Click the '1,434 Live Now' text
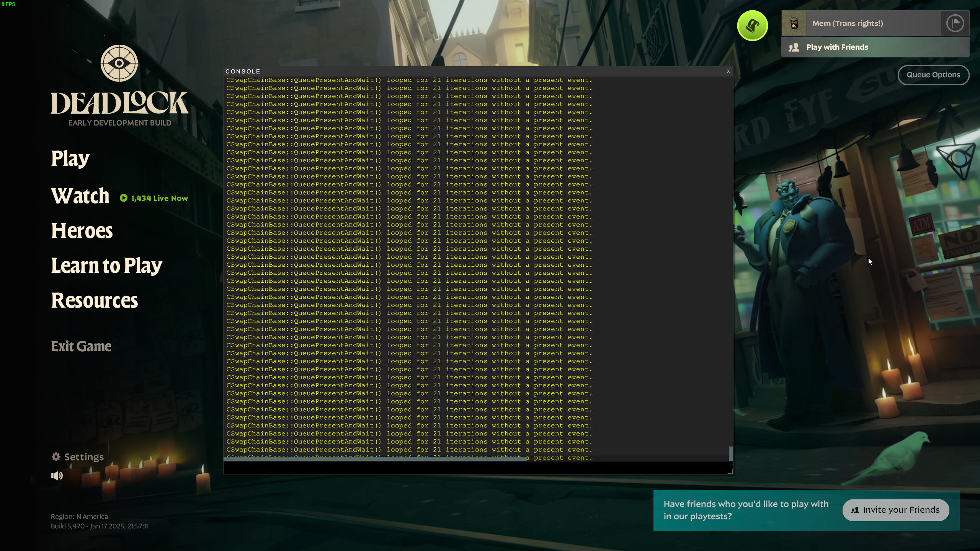980x551 pixels. coord(160,198)
